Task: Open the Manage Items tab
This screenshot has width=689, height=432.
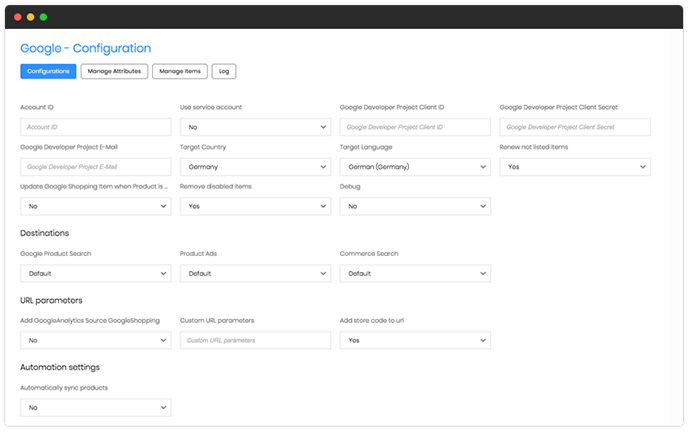Action: coord(180,71)
